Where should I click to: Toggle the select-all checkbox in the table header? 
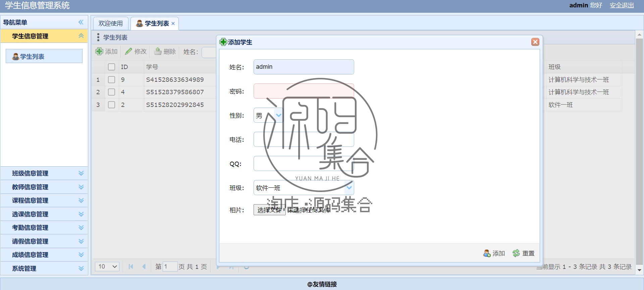click(x=112, y=67)
